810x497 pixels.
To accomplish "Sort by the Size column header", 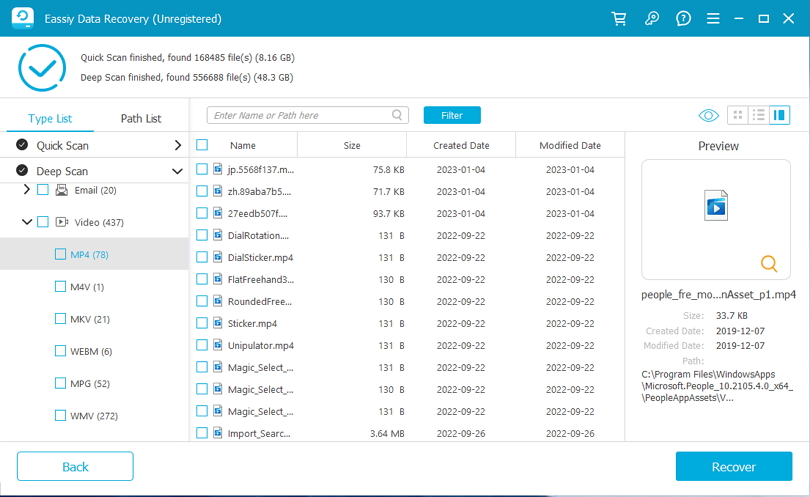I will 352,145.
